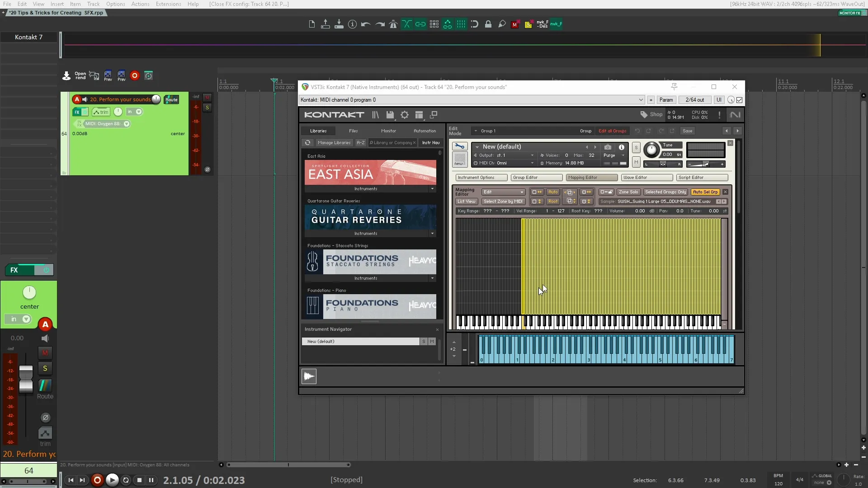Screen dimensions: 868x488
Task: Click the Kontakt minimize view icon
Action: click(434, 115)
